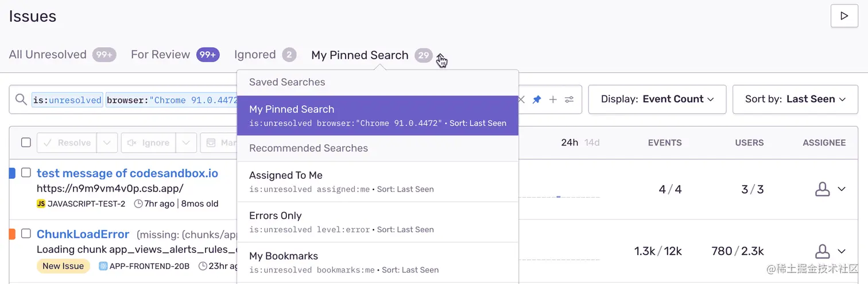Click the assignee icon for ChunkLoadError issue

(823, 251)
